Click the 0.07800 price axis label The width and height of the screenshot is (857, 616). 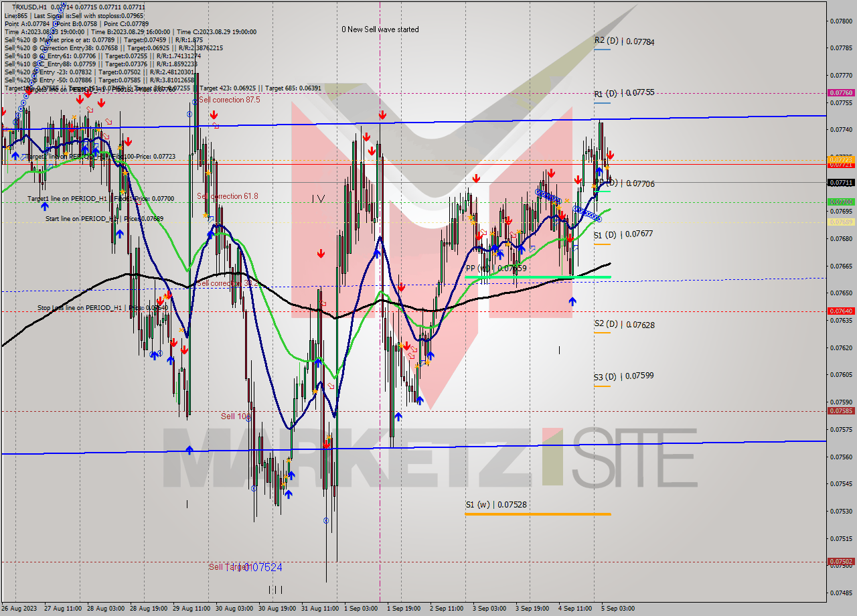click(x=841, y=21)
